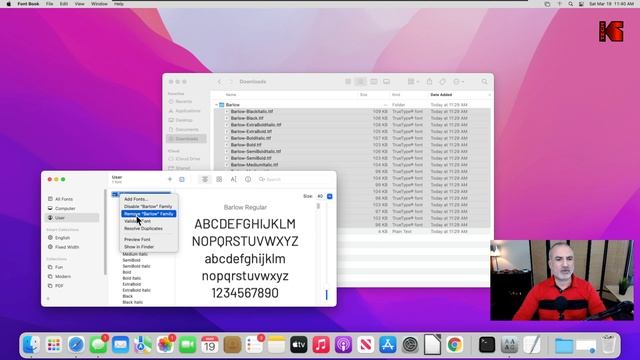Open Google Chrome from the Dock
The height and width of the screenshot is (360, 640).
pyautogui.click(x=454, y=345)
